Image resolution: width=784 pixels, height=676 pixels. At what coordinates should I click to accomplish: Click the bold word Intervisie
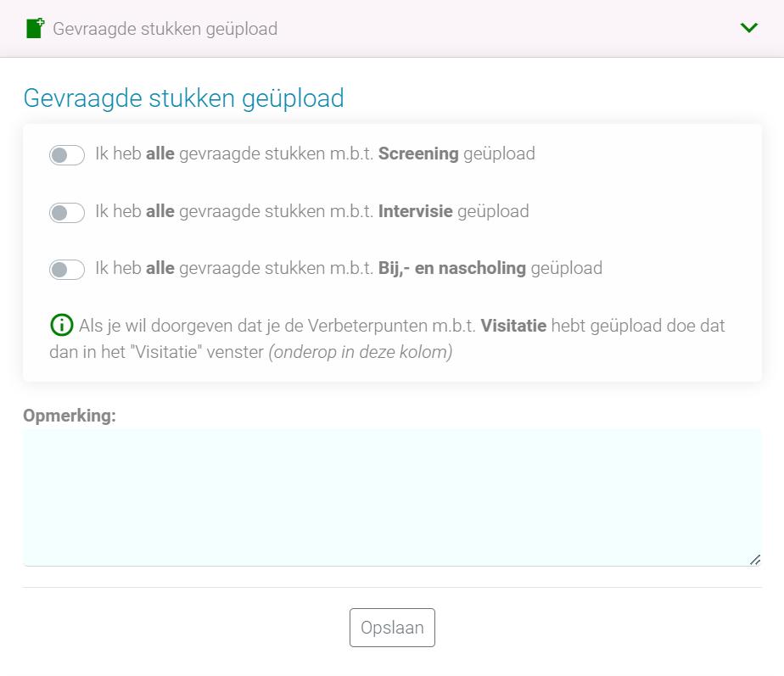point(415,211)
